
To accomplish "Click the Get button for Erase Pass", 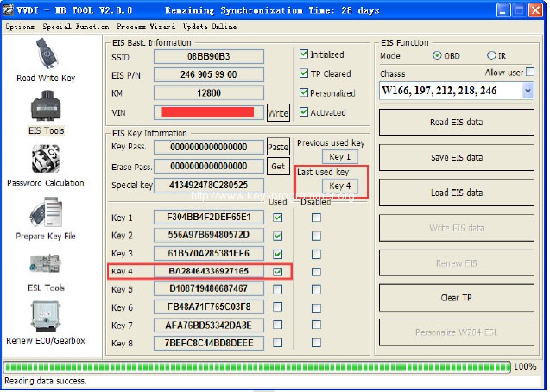I will 278,166.
